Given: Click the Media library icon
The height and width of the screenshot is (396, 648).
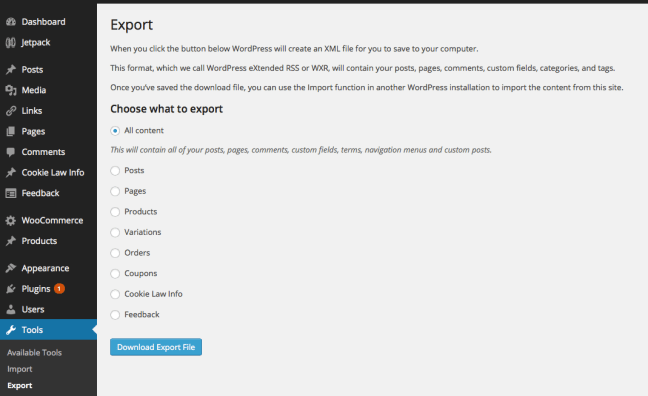Looking at the screenshot, I should (11, 90).
